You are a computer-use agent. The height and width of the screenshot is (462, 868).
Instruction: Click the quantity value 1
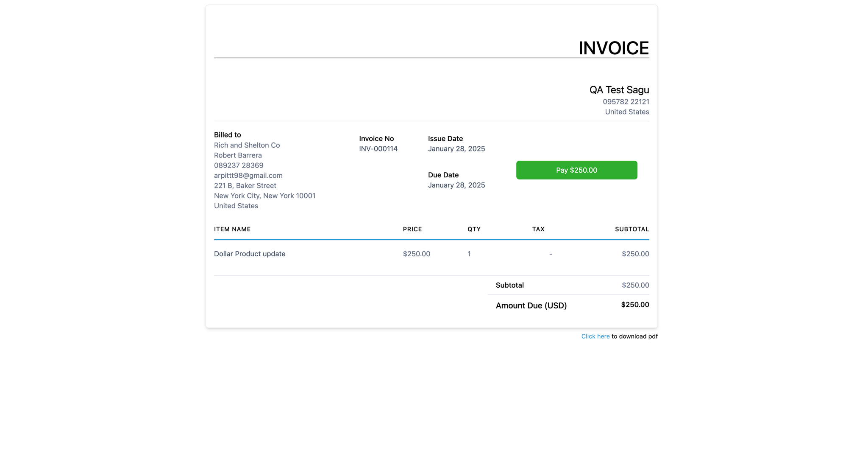(469, 254)
